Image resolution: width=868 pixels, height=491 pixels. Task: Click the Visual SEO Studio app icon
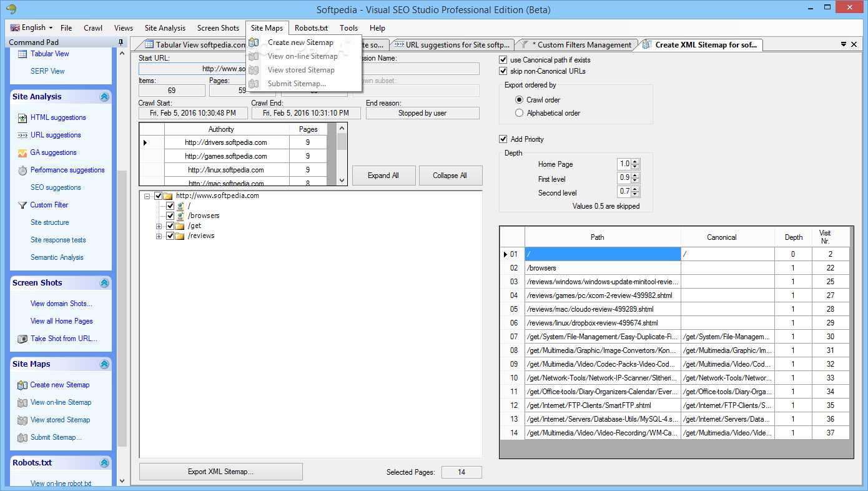(11, 9)
